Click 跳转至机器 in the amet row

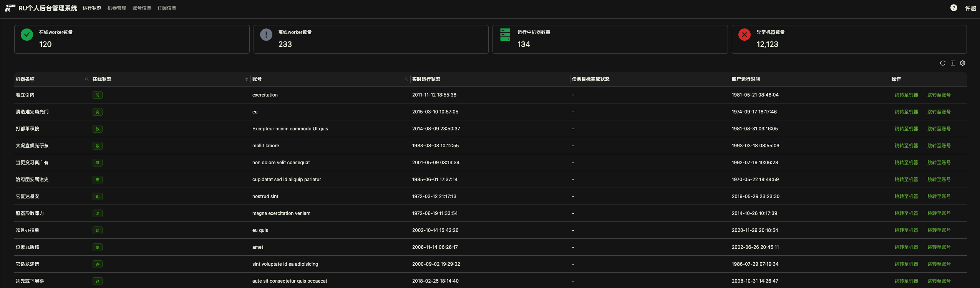pyautogui.click(x=906, y=247)
